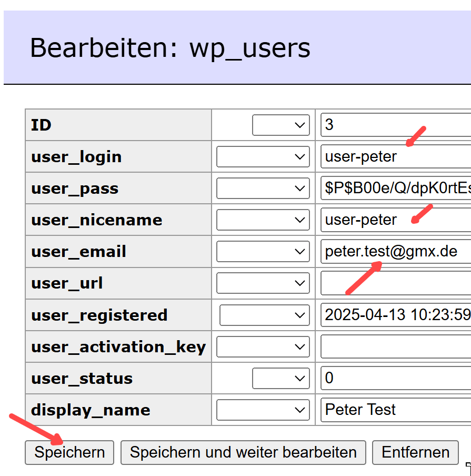
Task: Click the user_registered date field
Action: coord(395,315)
